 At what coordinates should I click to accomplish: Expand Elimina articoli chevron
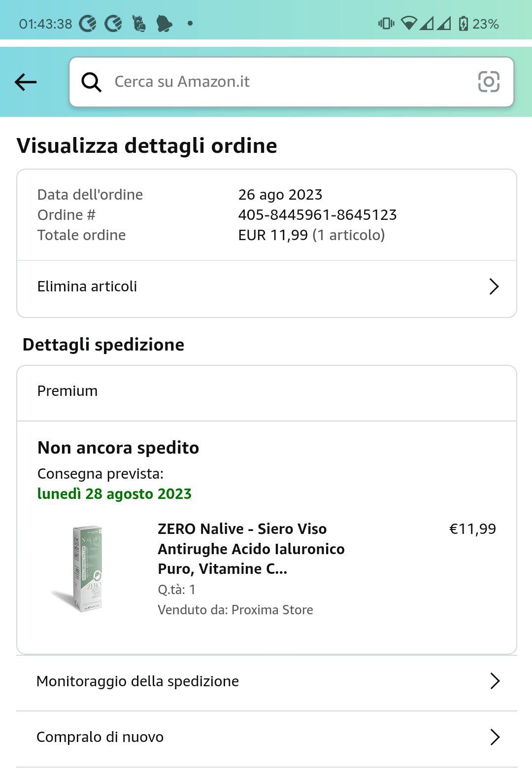(494, 286)
